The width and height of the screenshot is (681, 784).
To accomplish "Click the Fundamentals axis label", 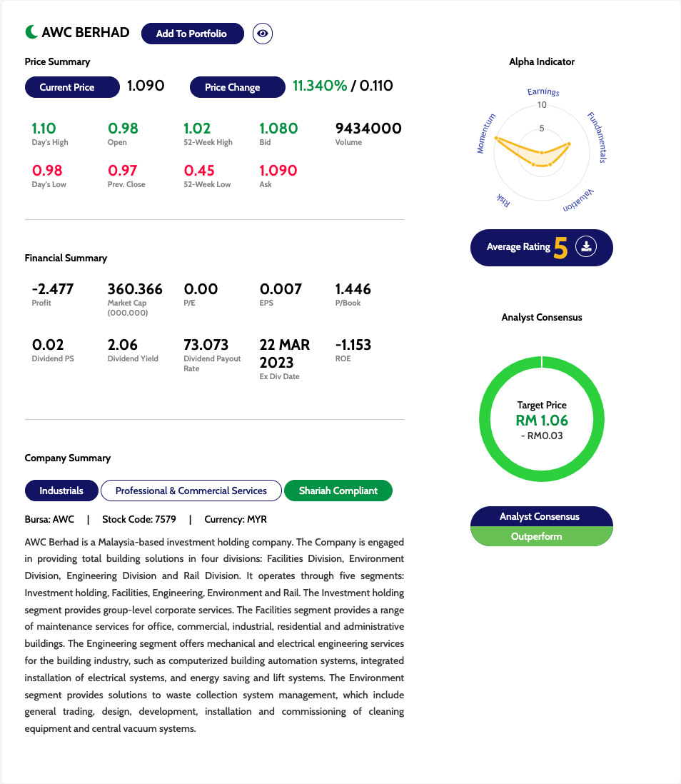I will (x=597, y=137).
